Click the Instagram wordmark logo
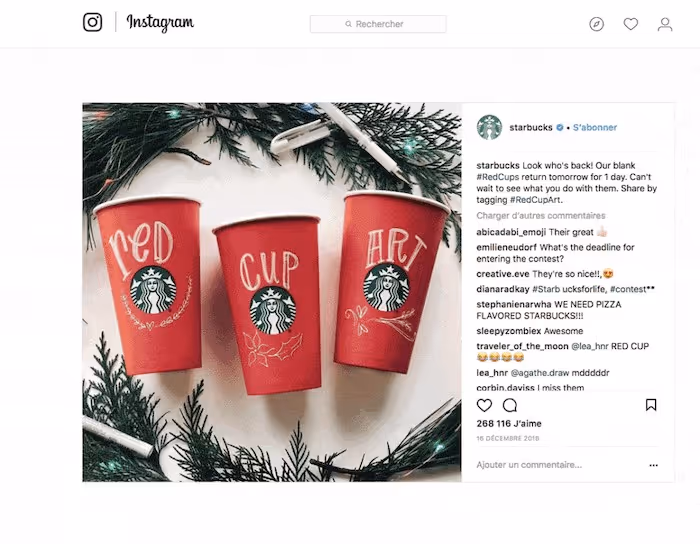 (x=160, y=22)
